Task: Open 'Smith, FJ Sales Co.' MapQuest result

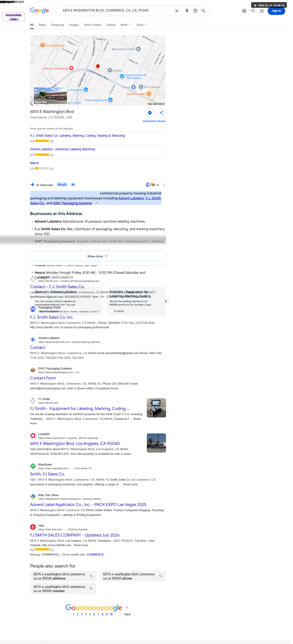Action: 47,474
